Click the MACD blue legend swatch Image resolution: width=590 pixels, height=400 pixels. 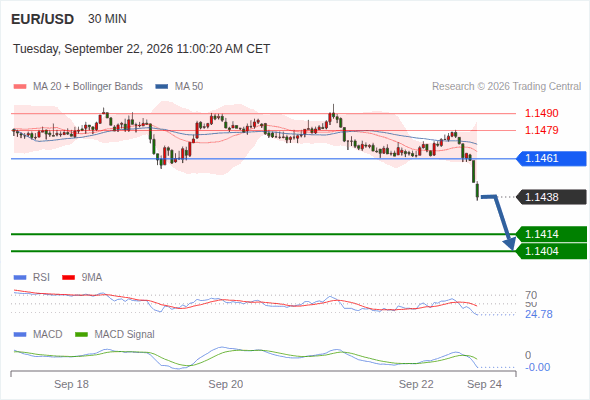20,335
